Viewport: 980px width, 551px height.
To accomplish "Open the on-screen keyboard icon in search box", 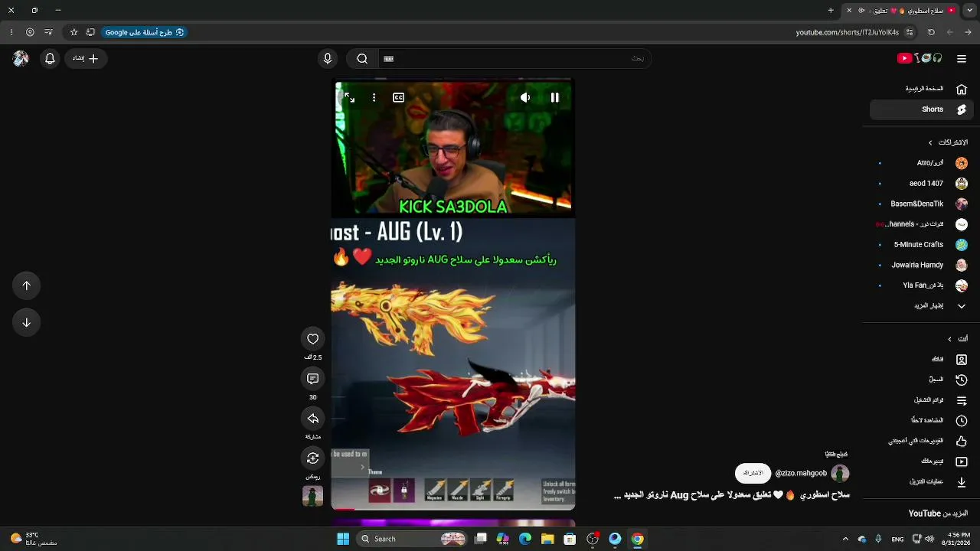I will 388,58.
